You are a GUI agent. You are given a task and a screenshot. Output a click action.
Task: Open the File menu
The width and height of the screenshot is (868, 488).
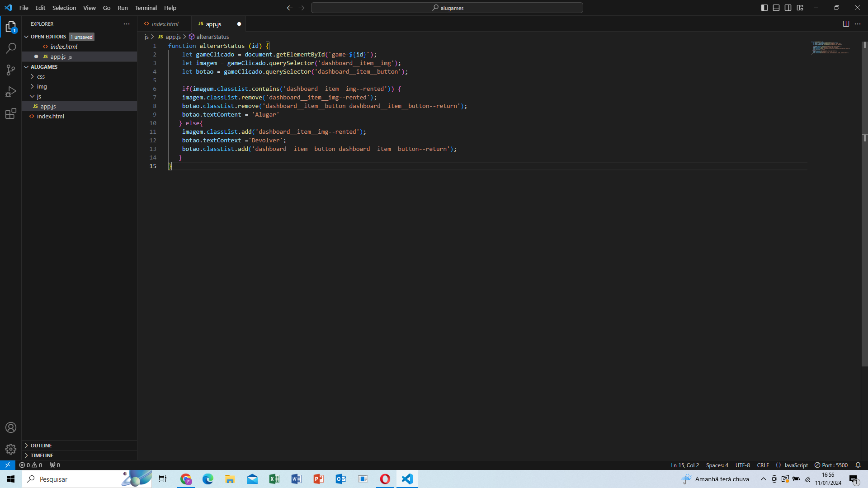click(x=24, y=8)
